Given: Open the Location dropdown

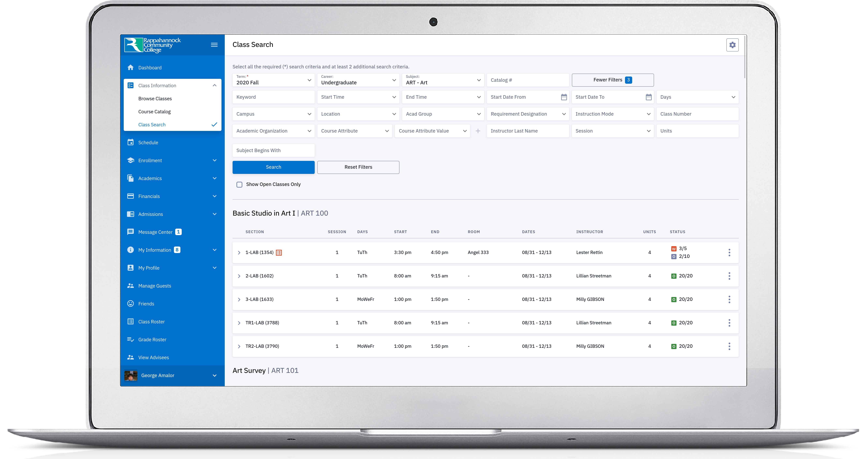Looking at the screenshot, I should 358,114.
